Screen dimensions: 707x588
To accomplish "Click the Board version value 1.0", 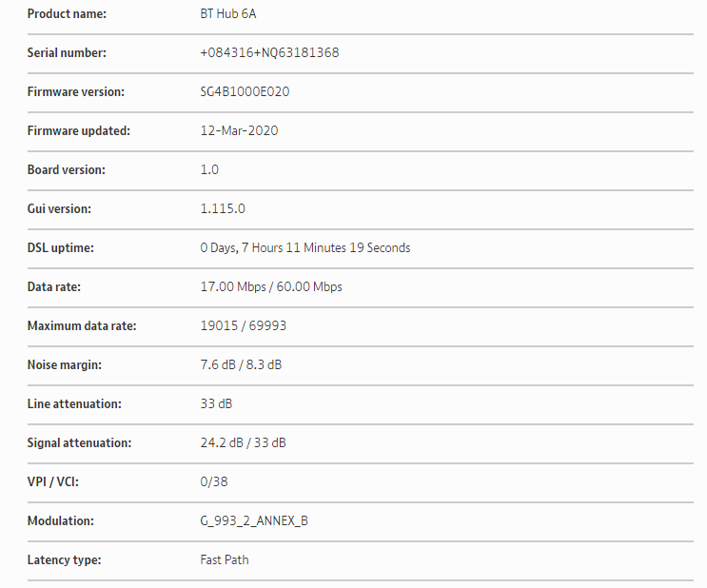I will [209, 170].
